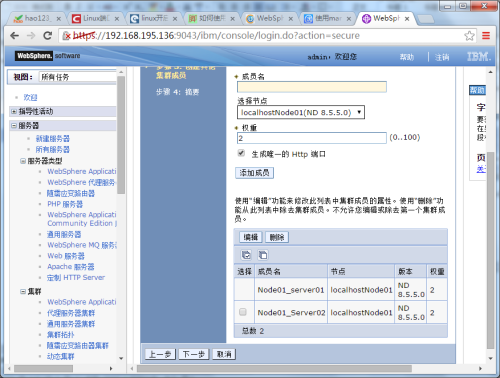Switch to the 如何使用 browser tab

click(x=211, y=19)
